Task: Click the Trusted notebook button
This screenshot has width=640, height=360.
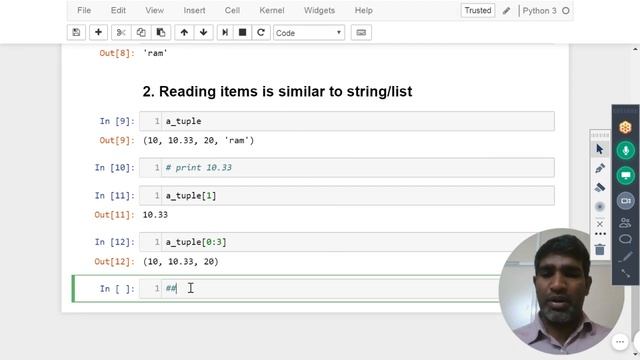Action: coord(478,11)
